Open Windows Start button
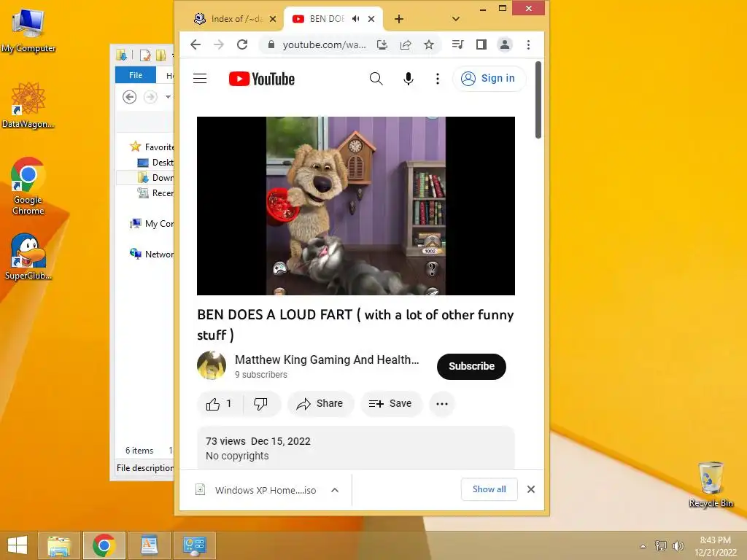Screen dimensions: 747x560 (18, 545)
